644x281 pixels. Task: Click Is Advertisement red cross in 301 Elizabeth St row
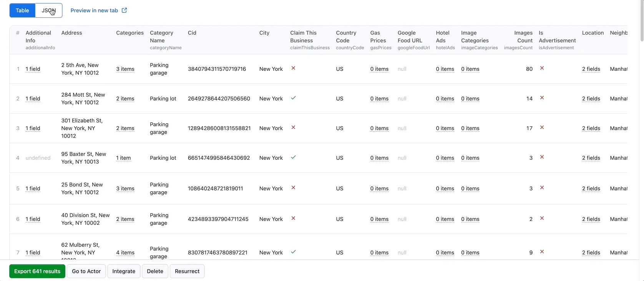(542, 127)
